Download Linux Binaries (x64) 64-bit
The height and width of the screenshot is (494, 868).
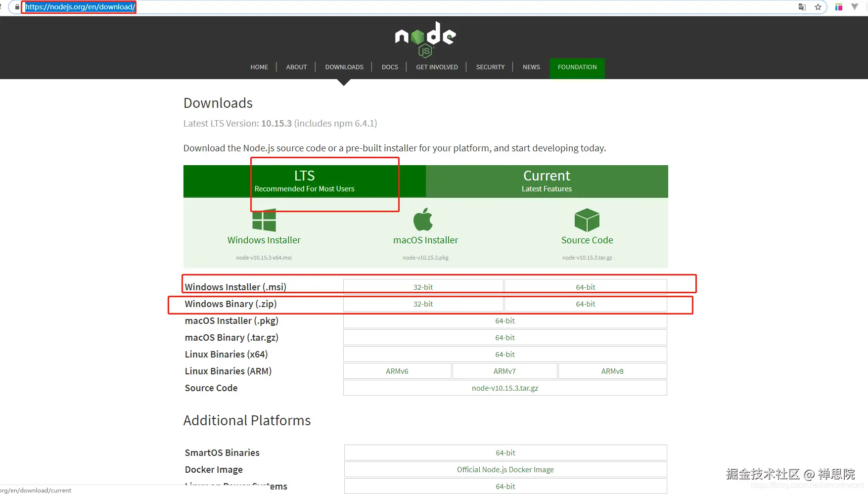505,355
